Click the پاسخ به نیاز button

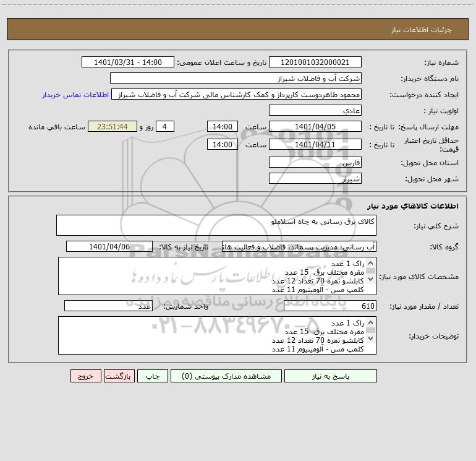click(x=331, y=376)
